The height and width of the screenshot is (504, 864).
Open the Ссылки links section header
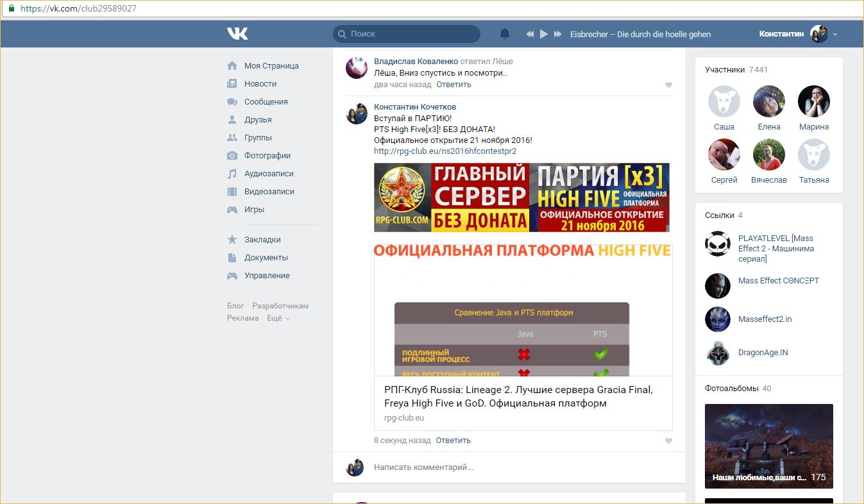(724, 215)
